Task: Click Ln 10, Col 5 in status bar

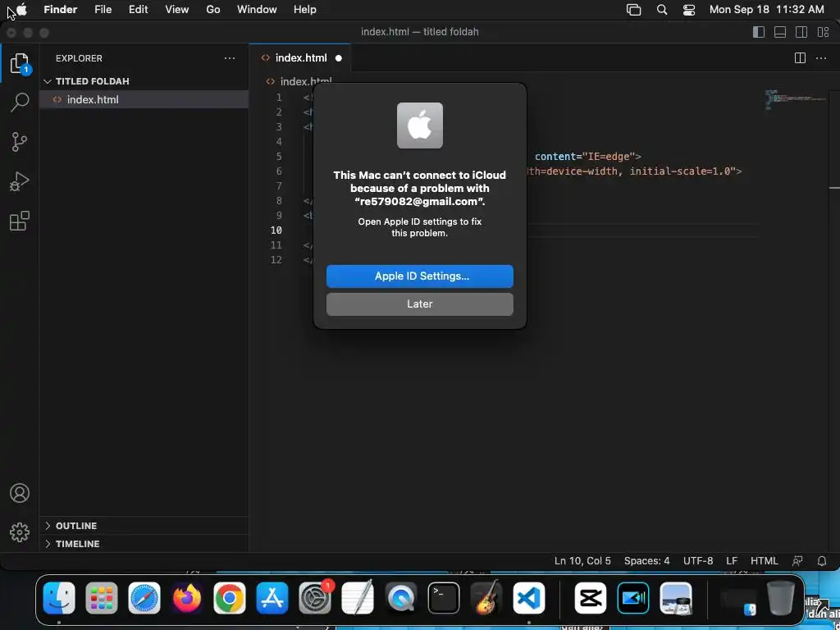Action: tap(582, 561)
